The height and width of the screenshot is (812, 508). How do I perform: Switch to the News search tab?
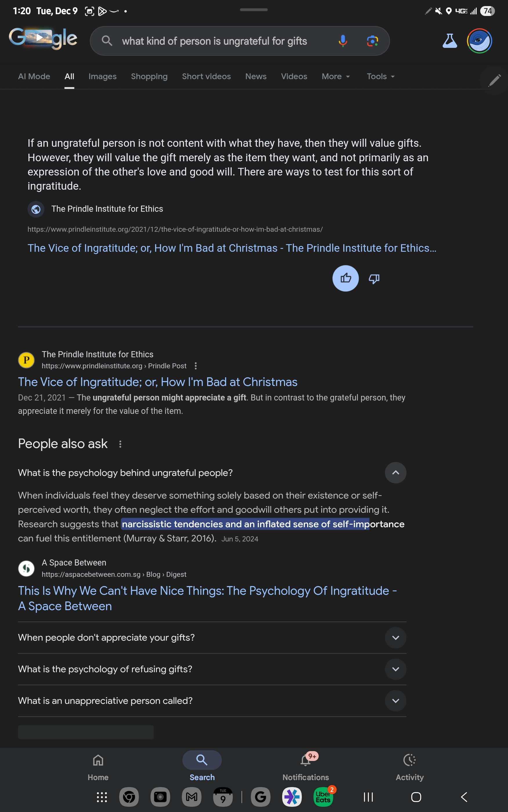coord(256,77)
